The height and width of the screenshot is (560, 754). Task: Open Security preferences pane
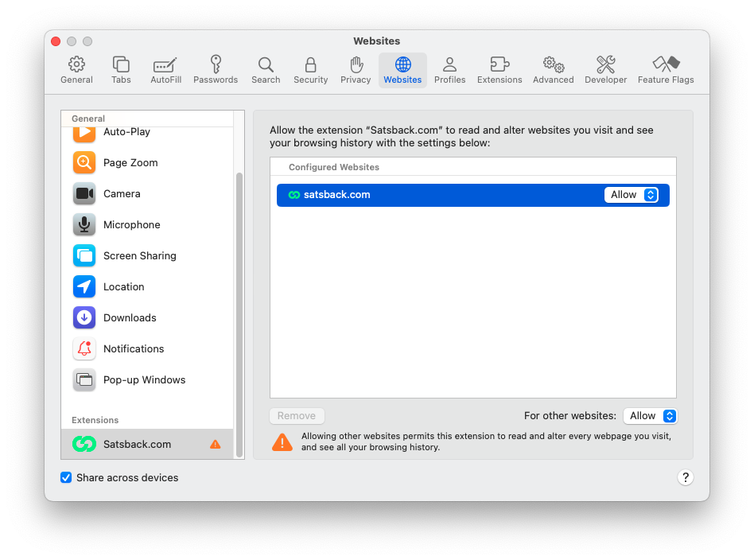coord(311,70)
